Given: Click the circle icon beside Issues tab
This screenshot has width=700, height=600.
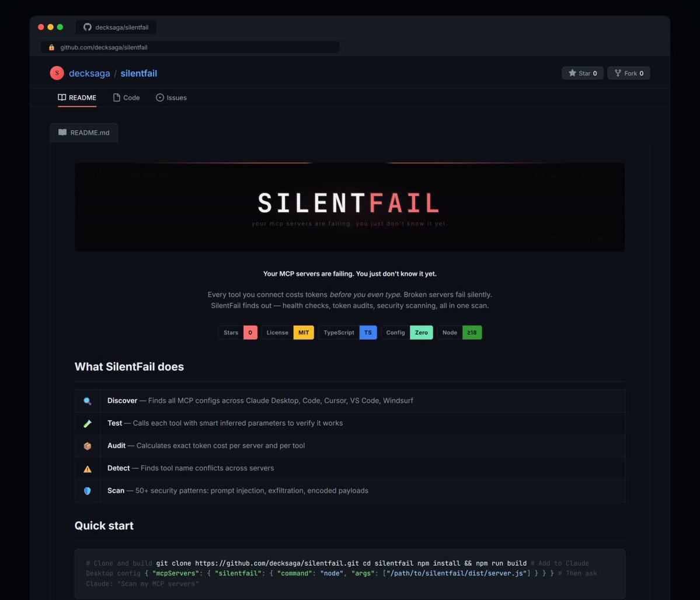Looking at the screenshot, I should [x=160, y=97].
